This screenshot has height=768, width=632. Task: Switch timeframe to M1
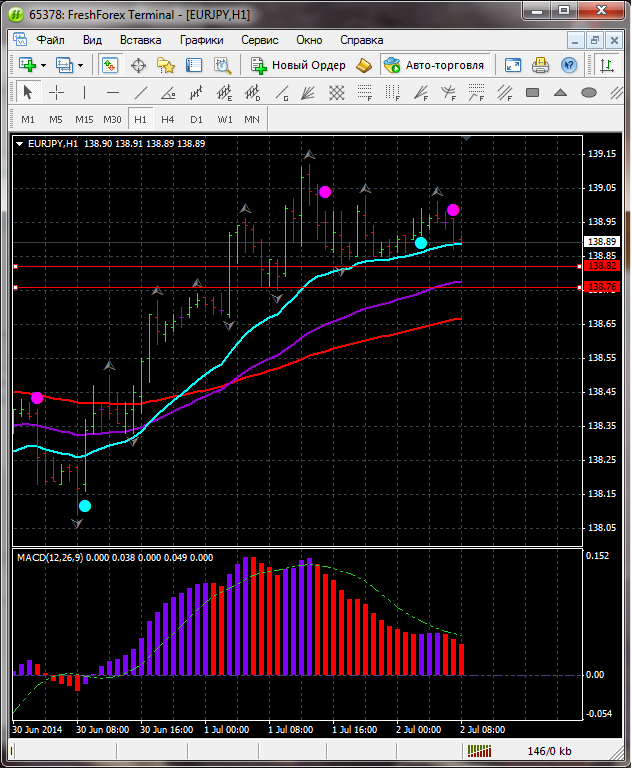tap(28, 120)
